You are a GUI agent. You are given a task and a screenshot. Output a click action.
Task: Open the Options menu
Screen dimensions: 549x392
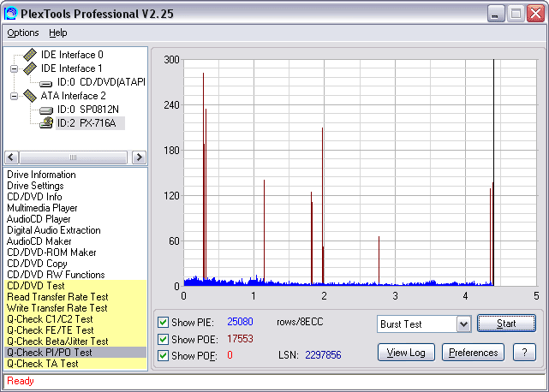click(23, 33)
